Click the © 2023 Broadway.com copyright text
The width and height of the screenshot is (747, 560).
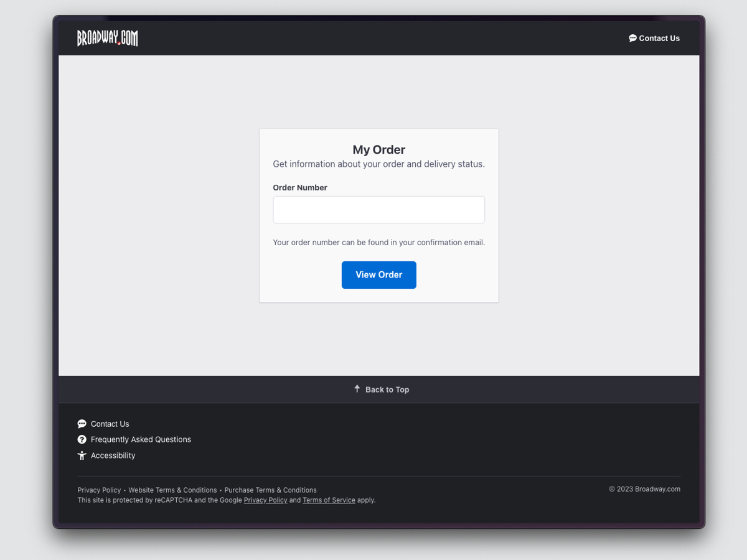[645, 489]
